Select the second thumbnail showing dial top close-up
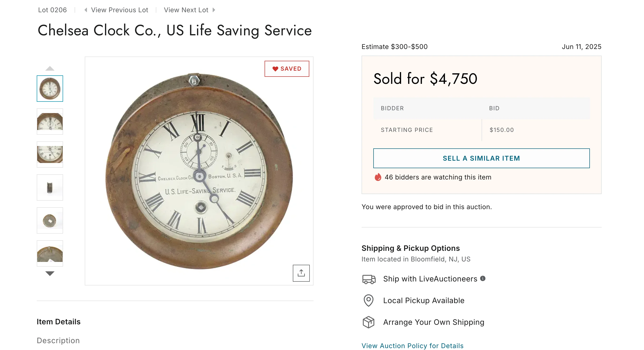The width and height of the screenshot is (644, 350). point(50,122)
